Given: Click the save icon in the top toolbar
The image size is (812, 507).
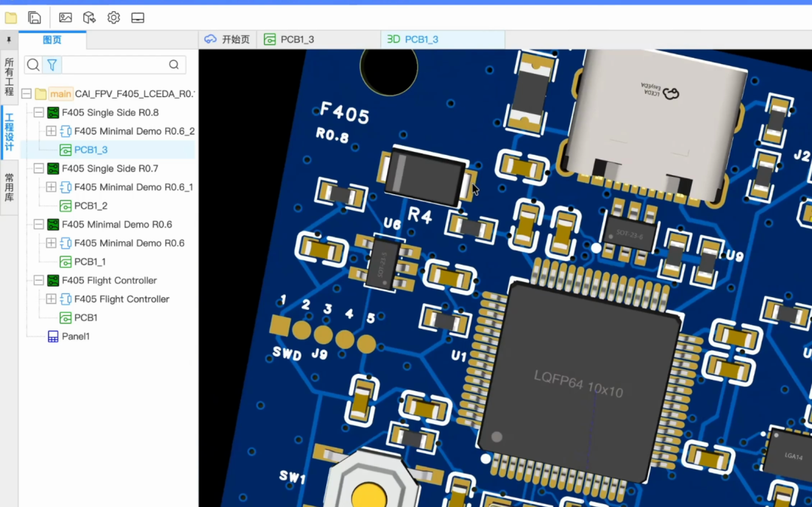Looking at the screenshot, I should coord(34,18).
